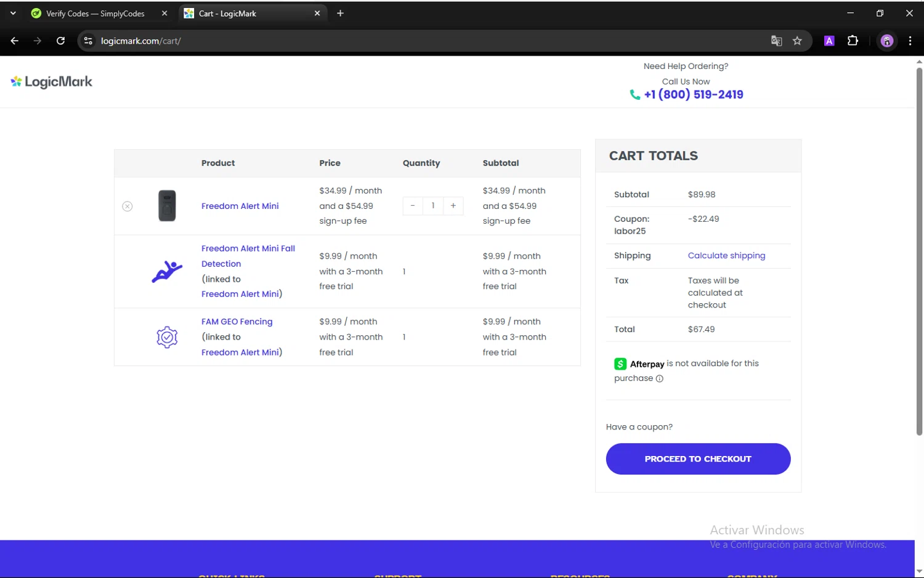Open Freedom Alert Mini Fall Detection link

[x=248, y=256]
